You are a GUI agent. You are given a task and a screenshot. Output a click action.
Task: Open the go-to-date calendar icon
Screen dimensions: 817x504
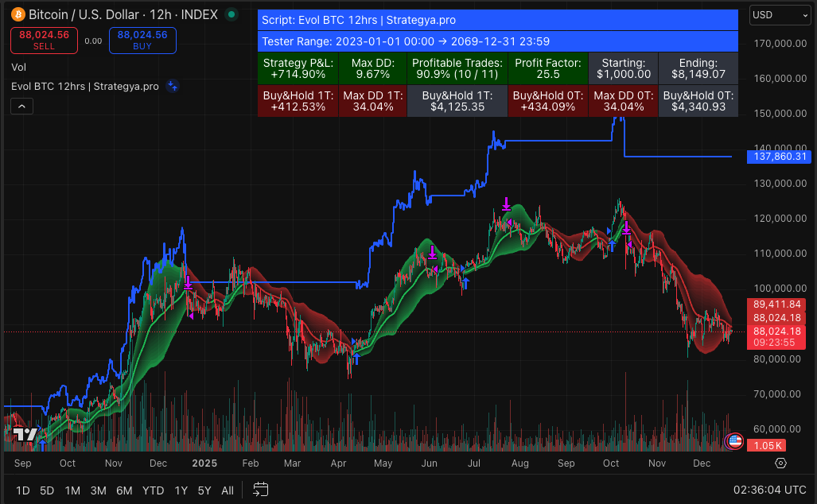tap(260, 490)
